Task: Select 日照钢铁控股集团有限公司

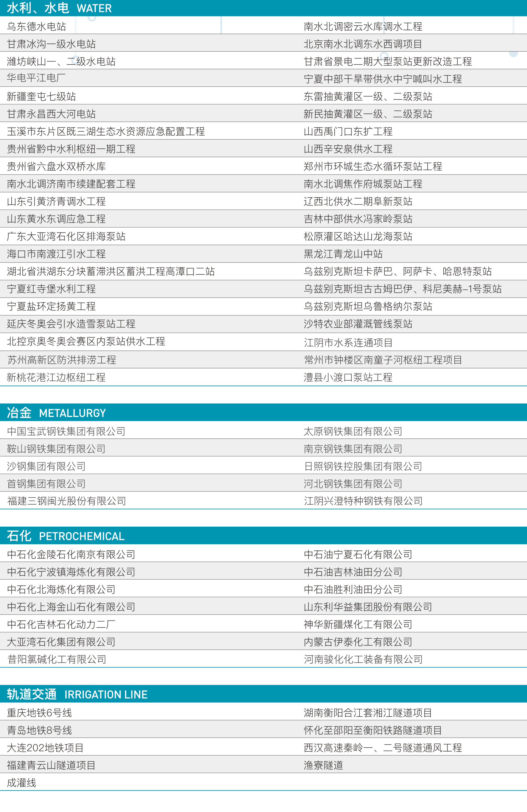Action: [x=363, y=466]
